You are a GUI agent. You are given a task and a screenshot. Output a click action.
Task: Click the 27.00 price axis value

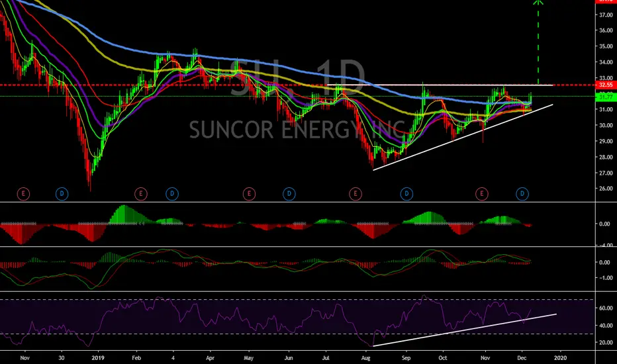pyautogui.click(x=606, y=173)
